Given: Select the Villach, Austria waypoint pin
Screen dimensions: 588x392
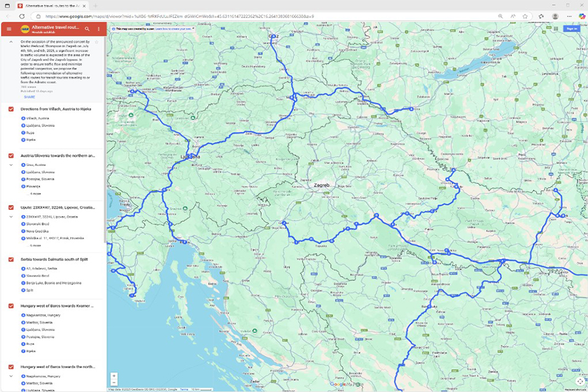Looking at the screenshot, I should coord(24,118).
